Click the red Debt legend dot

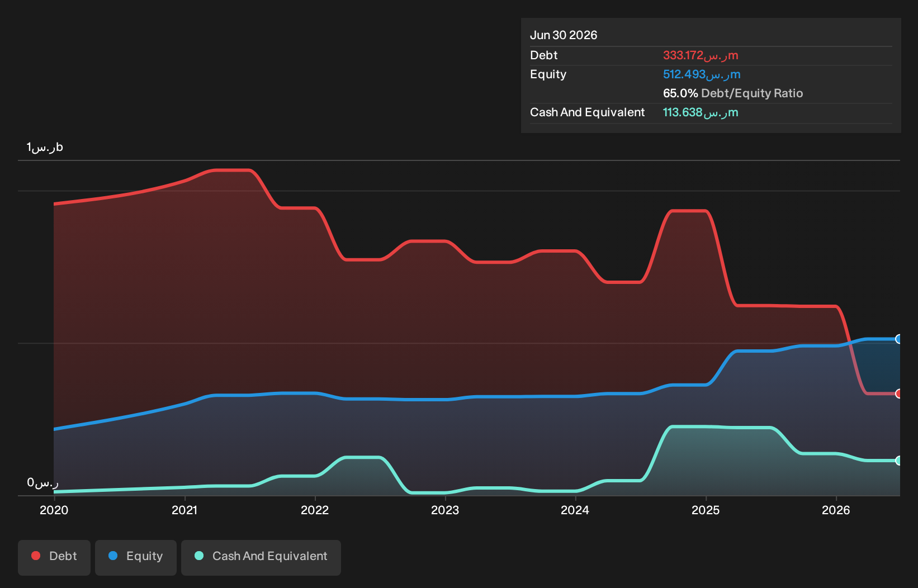click(x=36, y=556)
